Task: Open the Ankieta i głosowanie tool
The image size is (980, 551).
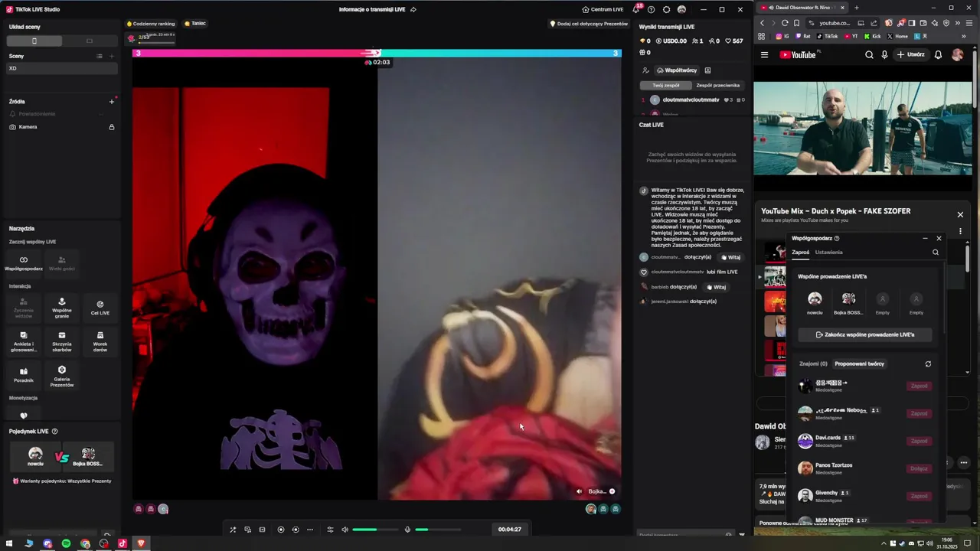Action: (x=24, y=341)
